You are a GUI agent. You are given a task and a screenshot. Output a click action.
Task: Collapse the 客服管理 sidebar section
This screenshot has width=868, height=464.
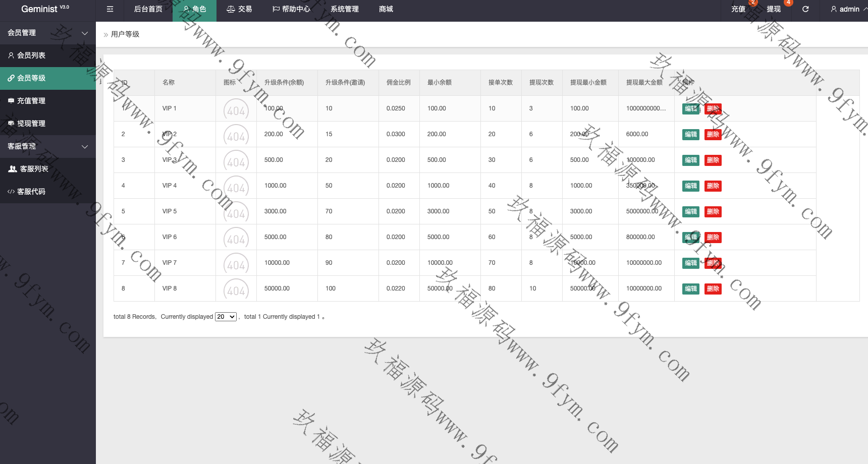(x=48, y=146)
